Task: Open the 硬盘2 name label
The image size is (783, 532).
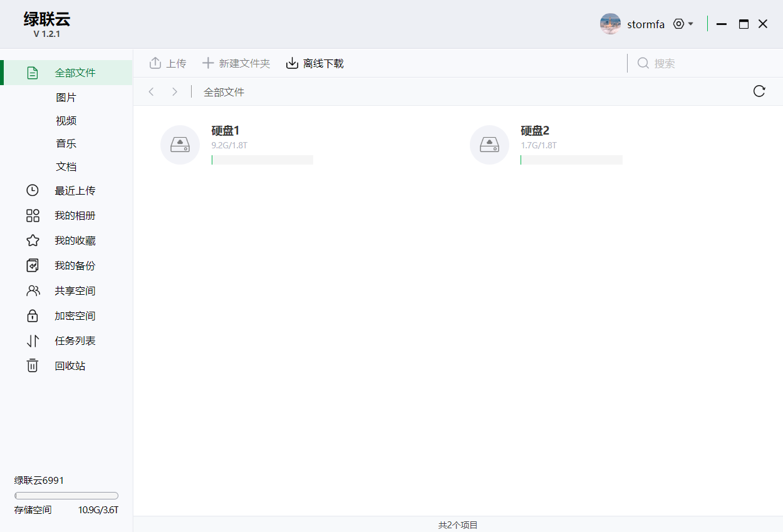Action: pos(535,131)
